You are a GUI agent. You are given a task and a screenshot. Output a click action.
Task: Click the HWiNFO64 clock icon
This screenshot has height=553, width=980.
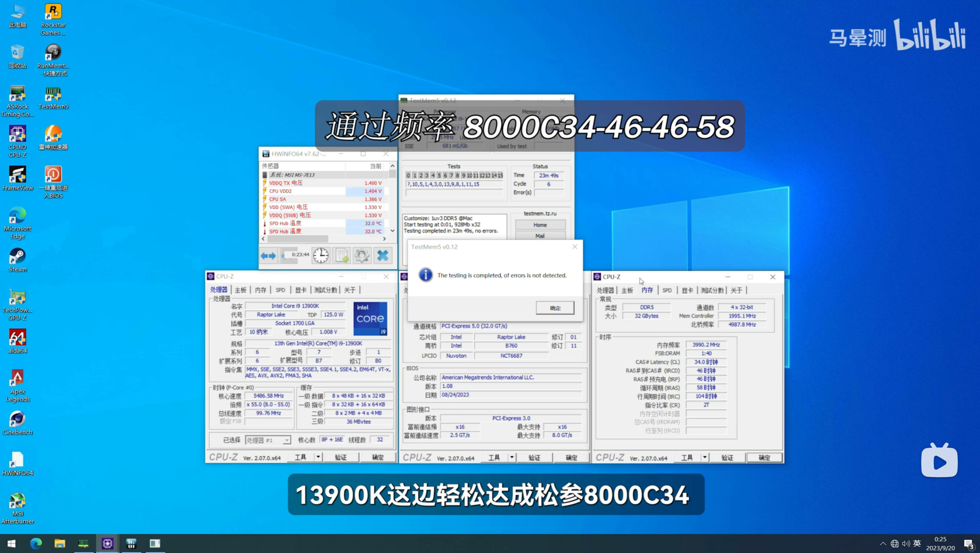coord(321,255)
